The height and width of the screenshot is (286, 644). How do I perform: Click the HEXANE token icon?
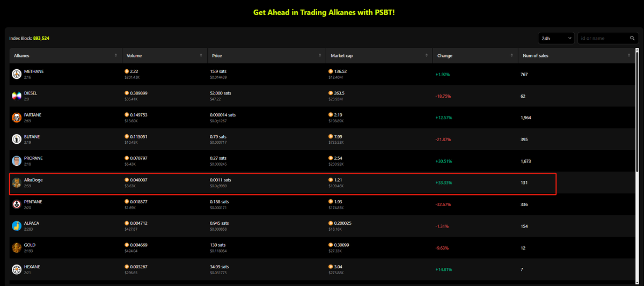[17, 269]
